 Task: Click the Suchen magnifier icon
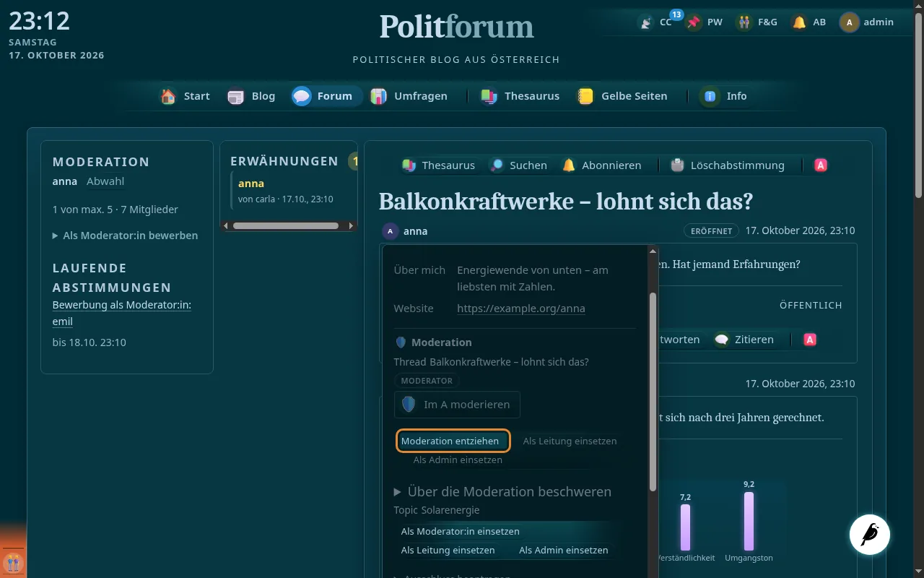[x=497, y=165]
